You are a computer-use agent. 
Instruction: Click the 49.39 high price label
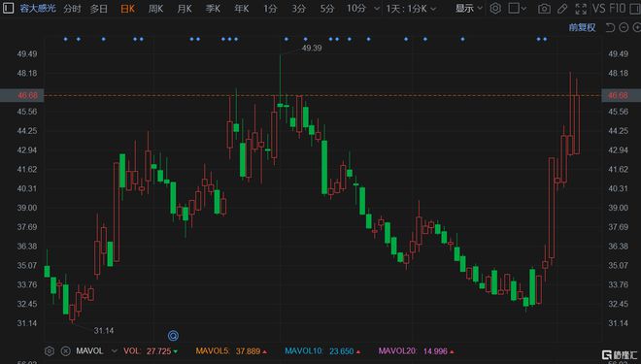(312, 49)
